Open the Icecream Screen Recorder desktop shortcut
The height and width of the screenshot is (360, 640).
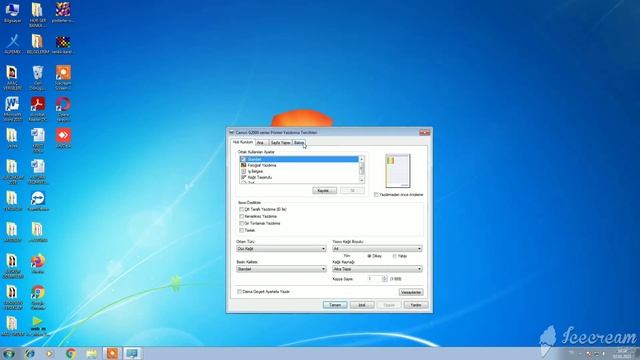(x=63, y=77)
